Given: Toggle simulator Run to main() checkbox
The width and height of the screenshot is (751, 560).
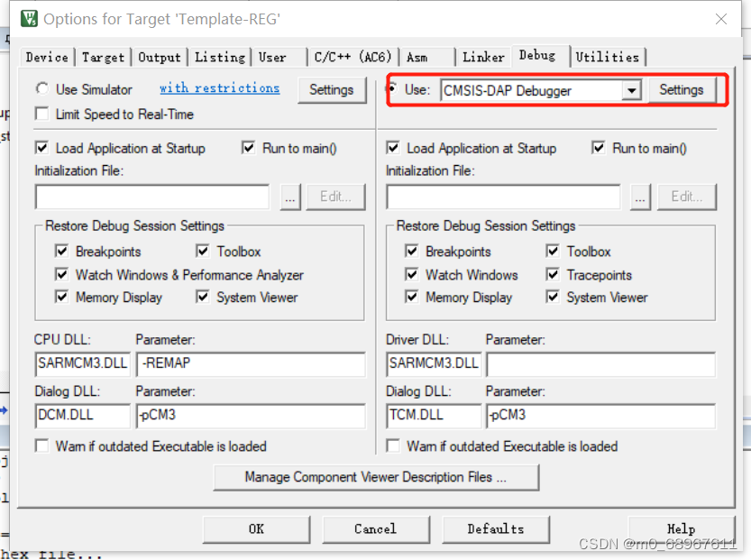Looking at the screenshot, I should click(x=248, y=148).
